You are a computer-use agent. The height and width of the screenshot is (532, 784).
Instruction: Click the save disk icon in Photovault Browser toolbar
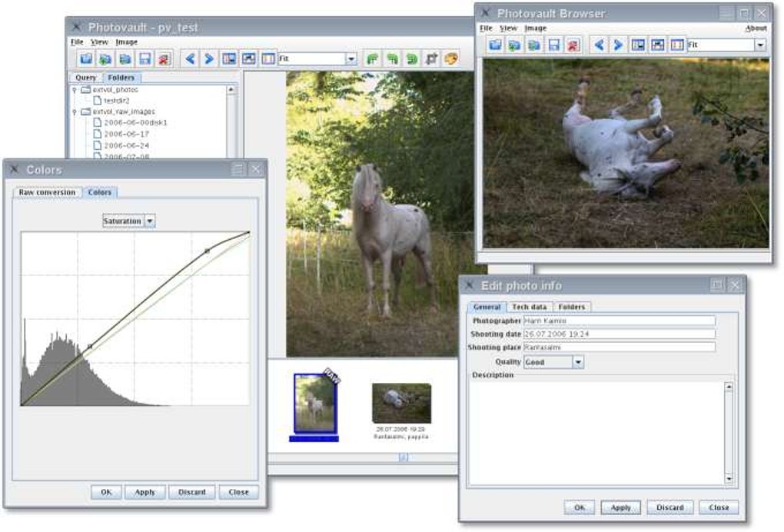point(553,45)
